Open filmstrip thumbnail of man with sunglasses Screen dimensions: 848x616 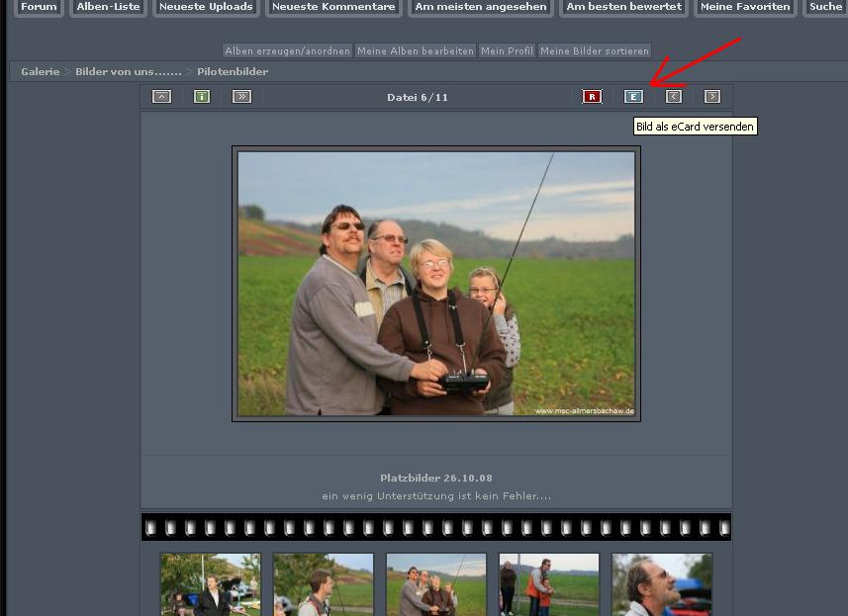661,585
